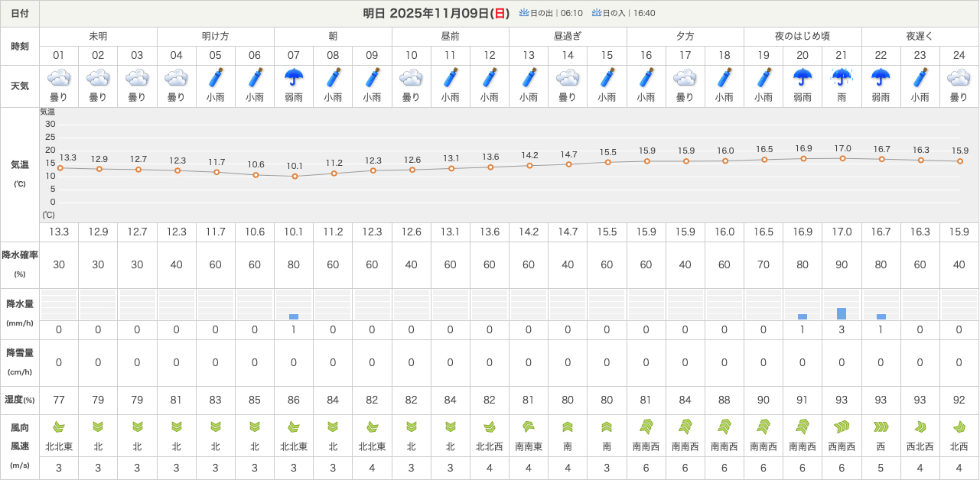This screenshot has height=480, width=980.
Task: Select the 昼過ぎ time period header
Action: click(568, 37)
